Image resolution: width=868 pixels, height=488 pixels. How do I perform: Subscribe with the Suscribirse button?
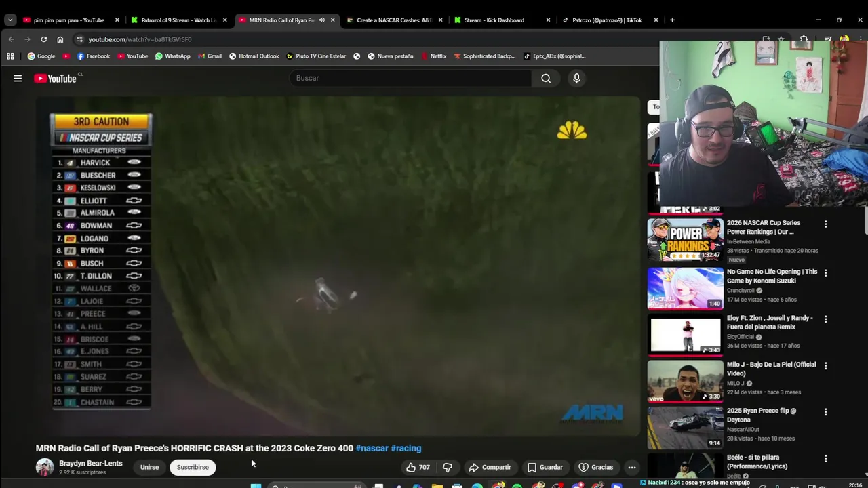[x=193, y=467]
